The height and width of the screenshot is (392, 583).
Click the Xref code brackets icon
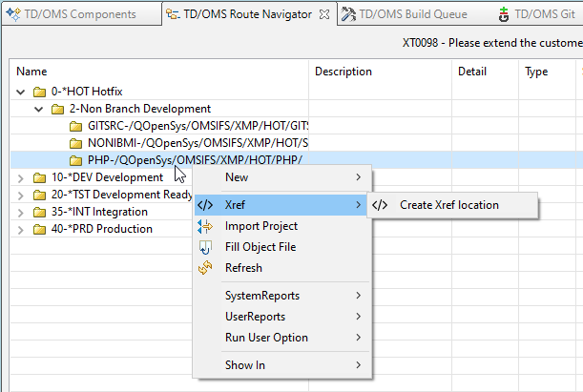click(x=205, y=205)
